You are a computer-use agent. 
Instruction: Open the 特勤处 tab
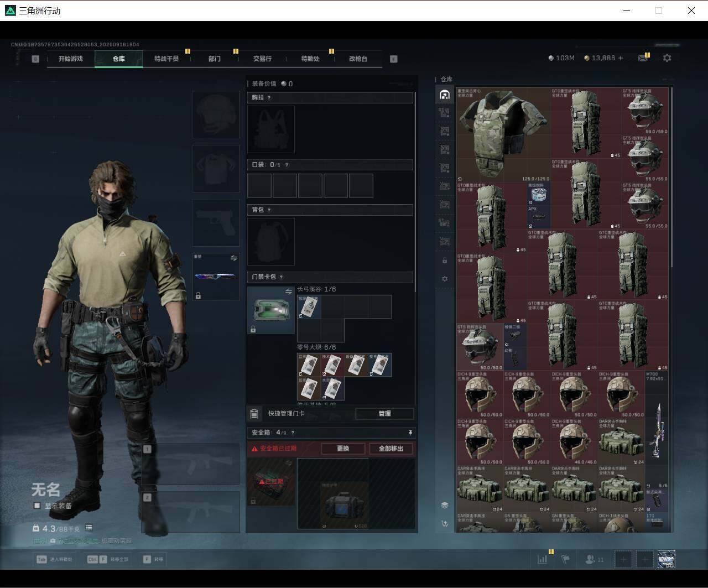[310, 59]
